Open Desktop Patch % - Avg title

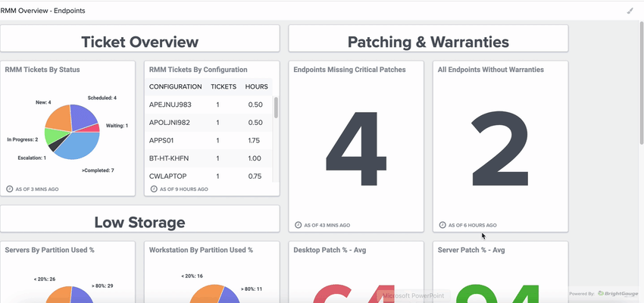[330, 250]
